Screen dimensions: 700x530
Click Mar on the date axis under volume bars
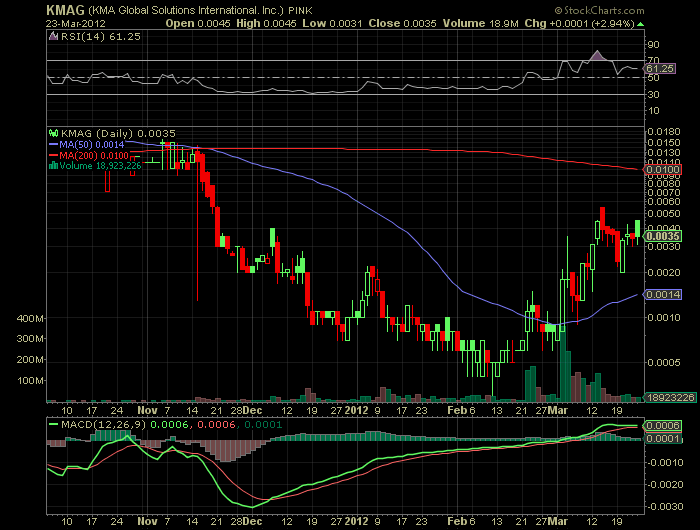(558, 410)
